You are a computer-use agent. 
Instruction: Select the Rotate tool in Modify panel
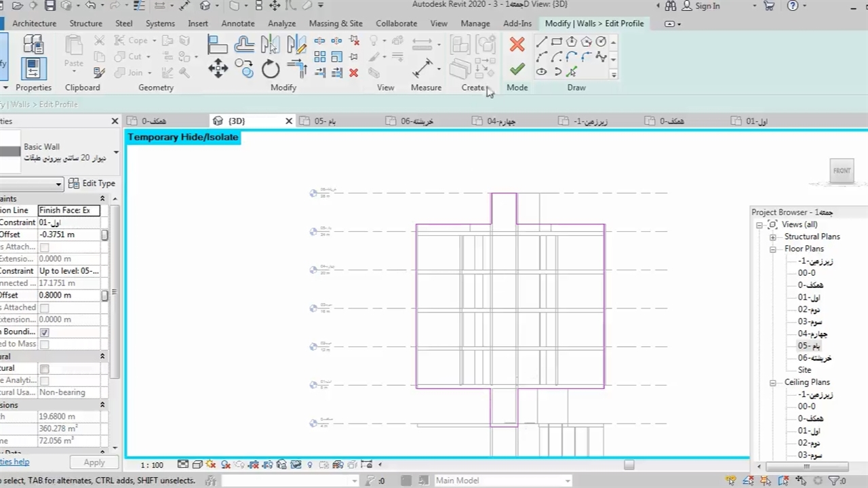(270, 69)
